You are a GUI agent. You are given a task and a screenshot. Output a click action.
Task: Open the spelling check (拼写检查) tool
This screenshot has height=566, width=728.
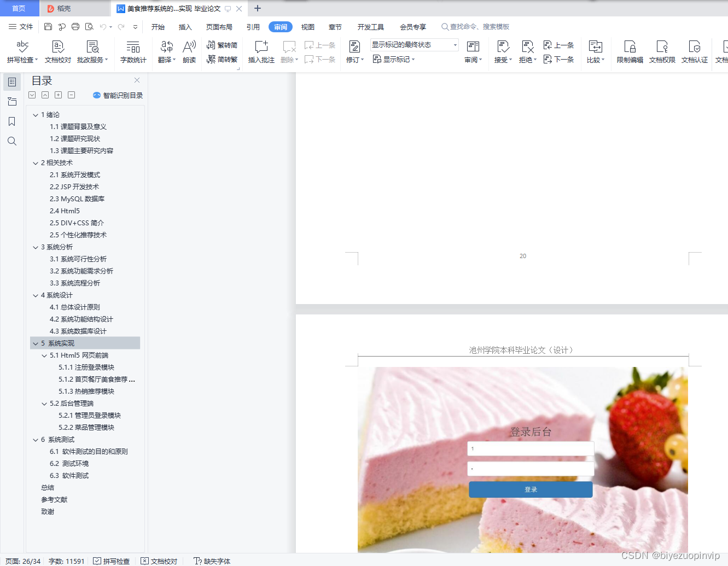22,51
